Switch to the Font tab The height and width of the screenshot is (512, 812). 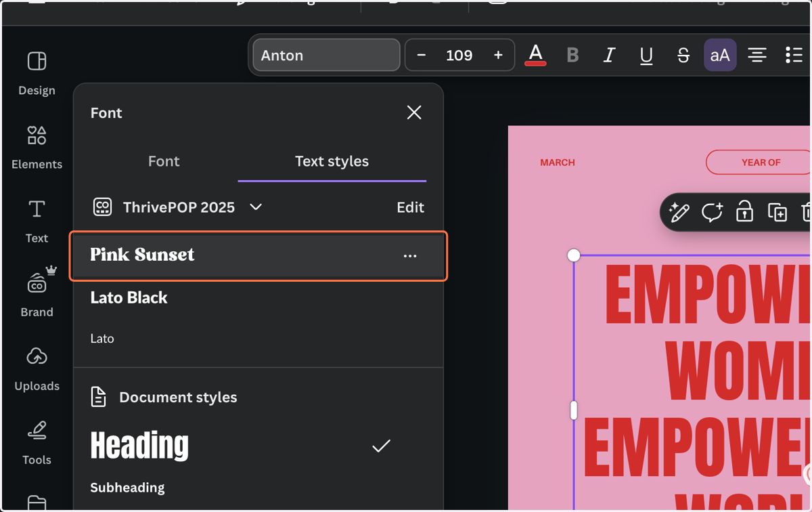coord(164,161)
